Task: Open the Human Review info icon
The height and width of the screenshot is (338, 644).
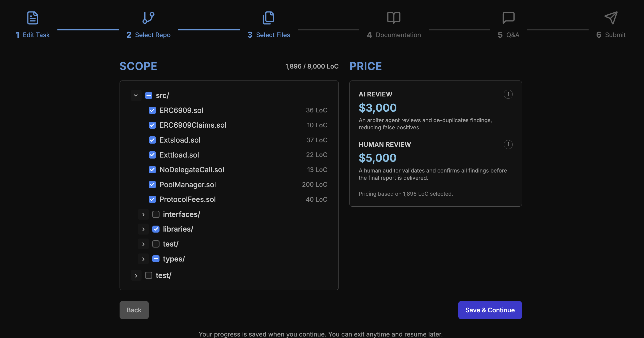Action: click(x=508, y=145)
